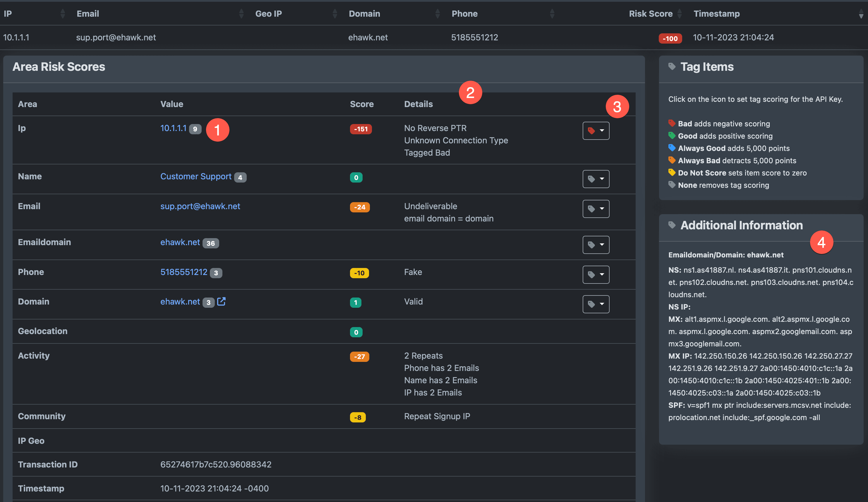
Task: Click the 'Fake' phone detail text
Action: tap(413, 272)
